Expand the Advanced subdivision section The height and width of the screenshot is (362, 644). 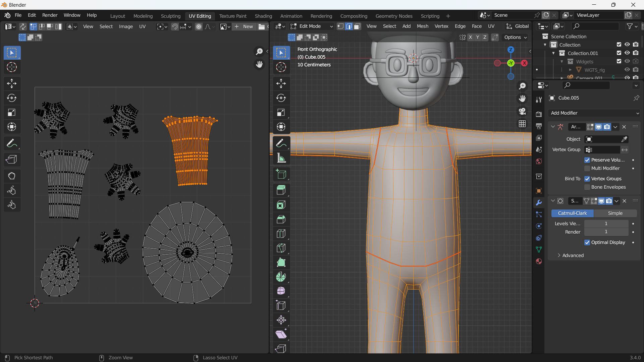570,255
